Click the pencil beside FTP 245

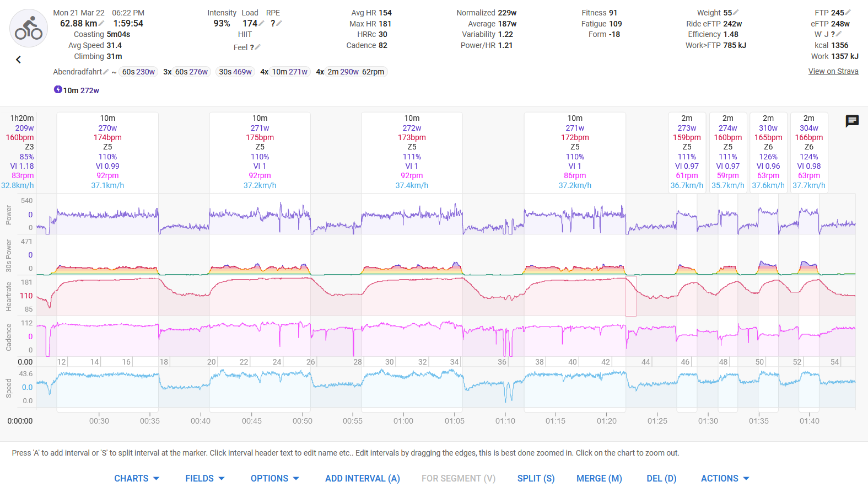(x=848, y=13)
